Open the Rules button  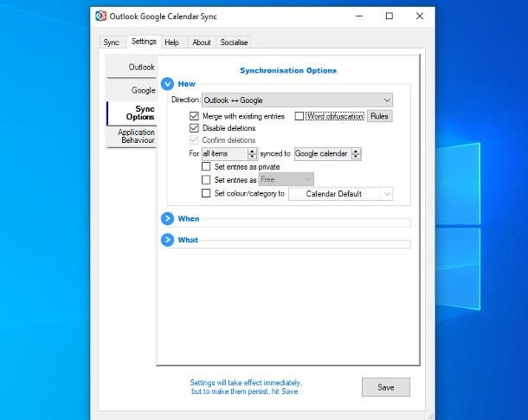[379, 116]
